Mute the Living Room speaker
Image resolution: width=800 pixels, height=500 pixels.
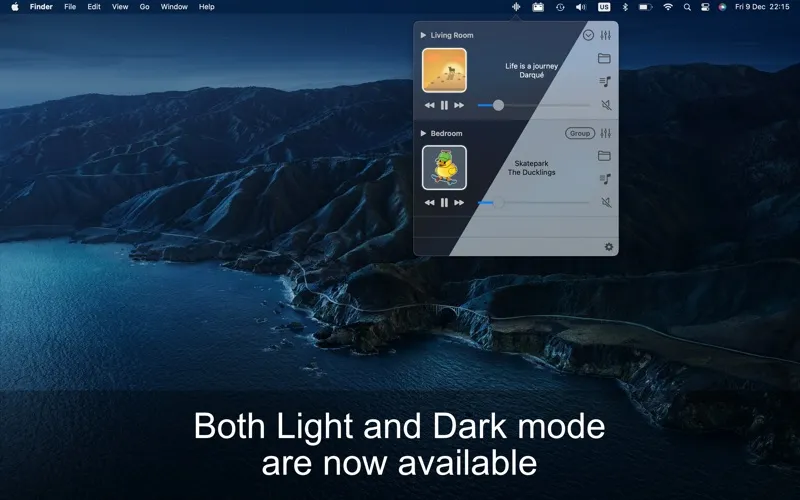click(x=606, y=105)
